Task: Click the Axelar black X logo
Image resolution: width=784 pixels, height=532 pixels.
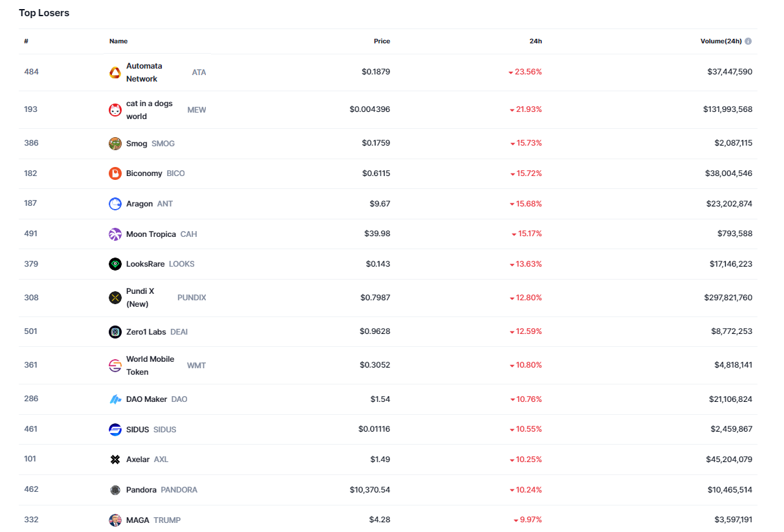Action: (x=115, y=460)
